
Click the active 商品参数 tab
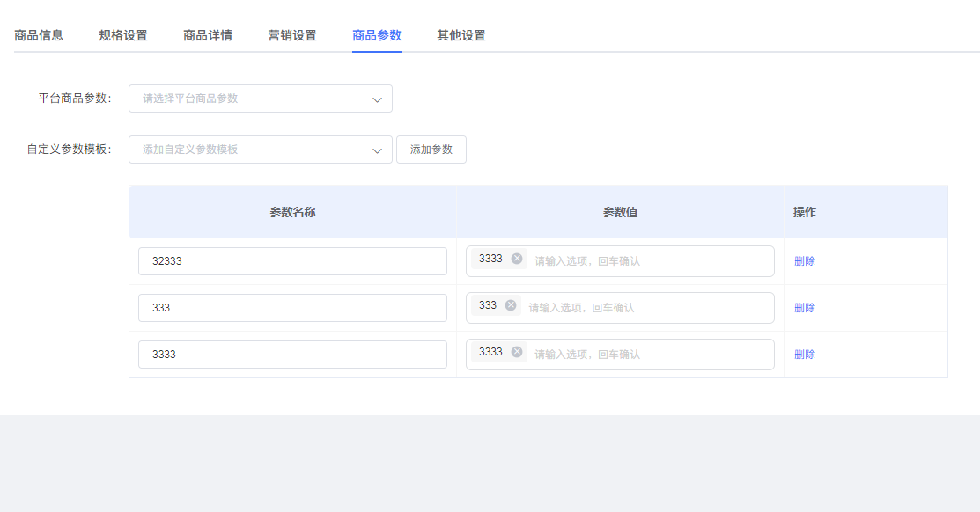point(377,35)
